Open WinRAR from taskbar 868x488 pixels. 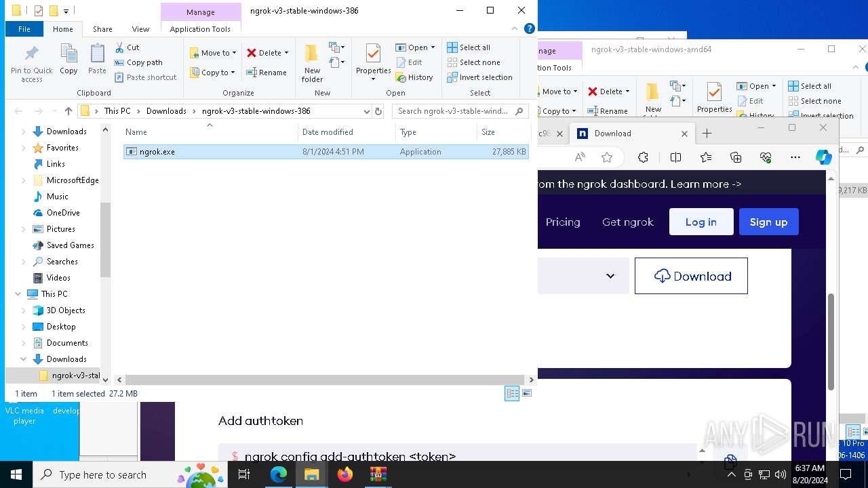[378, 474]
